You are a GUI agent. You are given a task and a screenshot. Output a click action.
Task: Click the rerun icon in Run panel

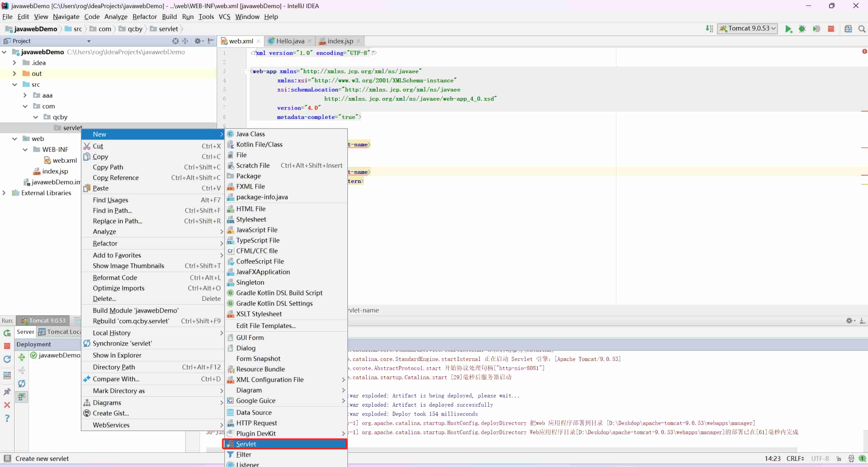7,333
